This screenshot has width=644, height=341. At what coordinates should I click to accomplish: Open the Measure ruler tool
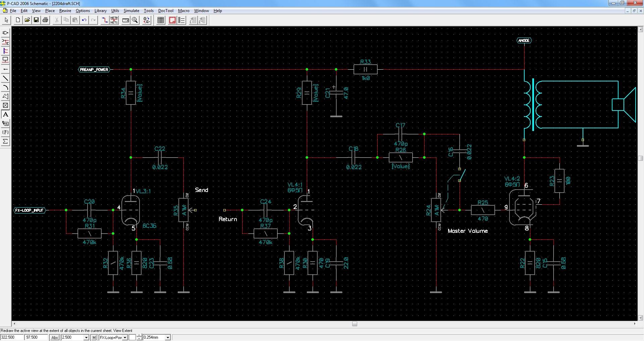125,20
